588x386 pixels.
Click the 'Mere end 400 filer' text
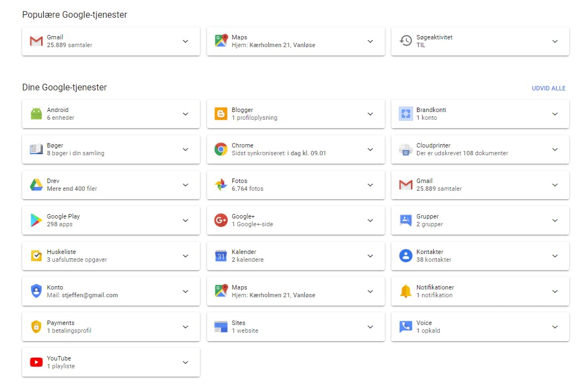point(72,189)
